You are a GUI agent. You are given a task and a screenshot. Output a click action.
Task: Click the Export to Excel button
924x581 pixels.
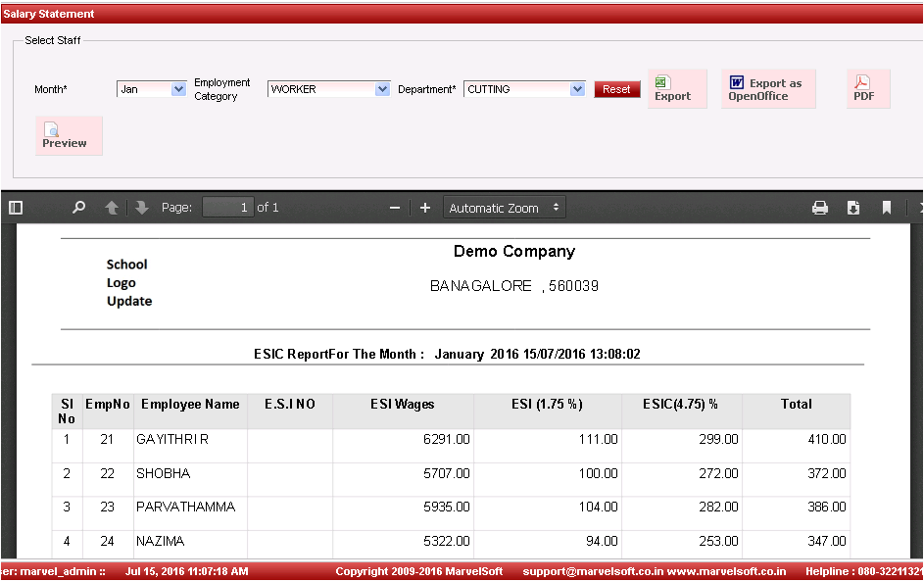pos(676,89)
